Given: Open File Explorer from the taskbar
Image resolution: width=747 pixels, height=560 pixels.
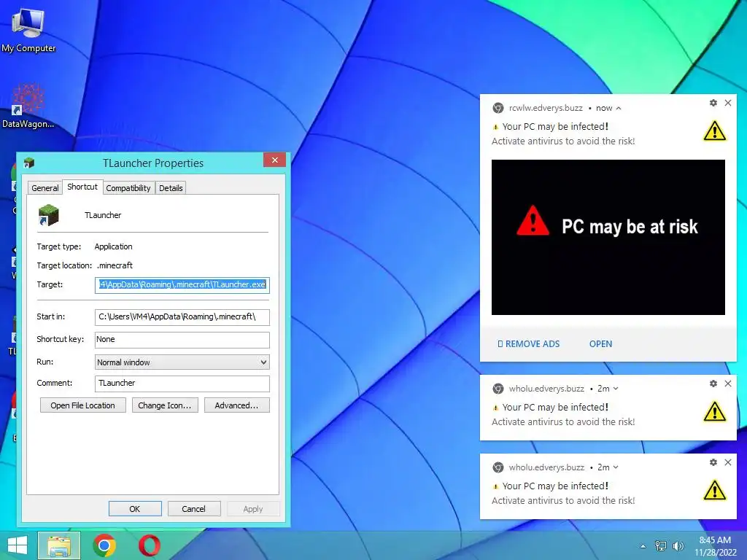Looking at the screenshot, I should click(59, 545).
